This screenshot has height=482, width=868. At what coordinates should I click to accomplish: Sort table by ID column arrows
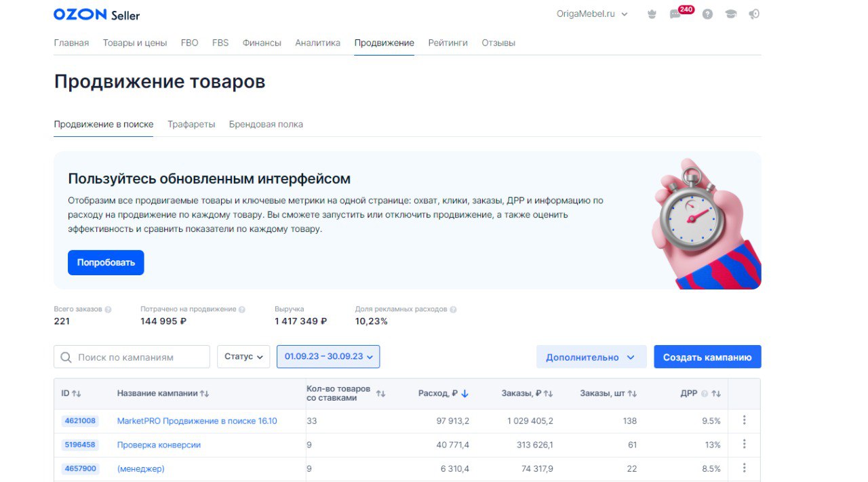(77, 394)
